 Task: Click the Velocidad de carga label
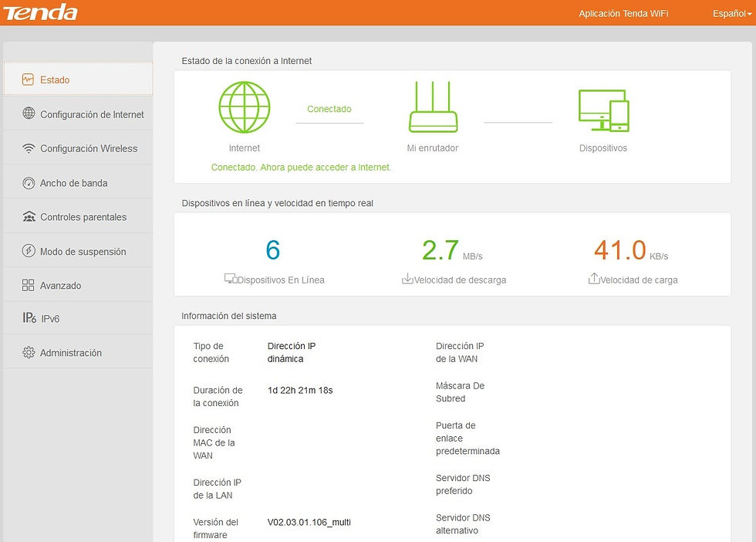coord(639,280)
